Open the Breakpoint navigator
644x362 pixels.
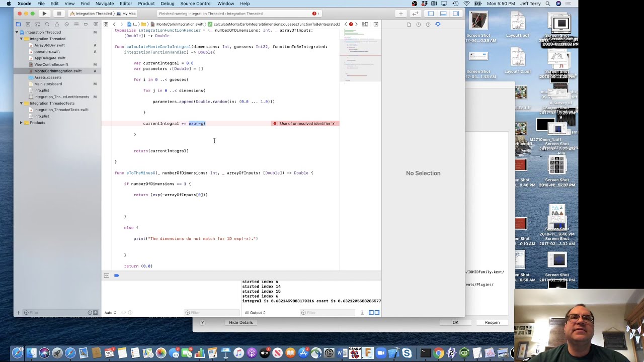coord(86,24)
